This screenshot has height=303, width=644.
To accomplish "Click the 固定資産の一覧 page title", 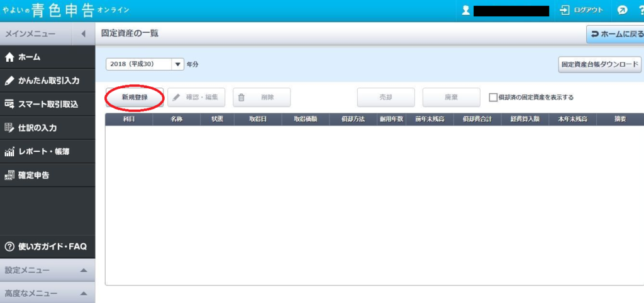I will (130, 34).
